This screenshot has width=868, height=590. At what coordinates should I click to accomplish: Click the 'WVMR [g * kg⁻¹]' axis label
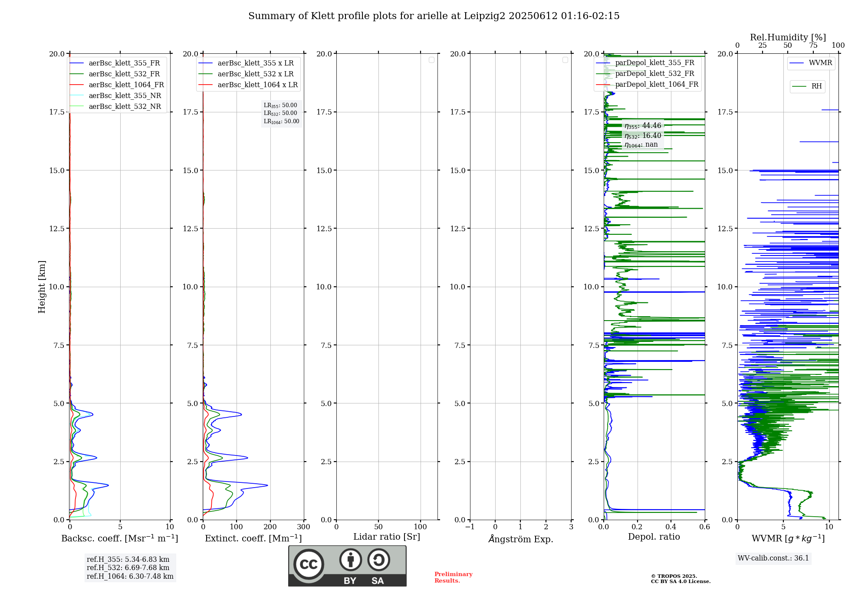788,538
